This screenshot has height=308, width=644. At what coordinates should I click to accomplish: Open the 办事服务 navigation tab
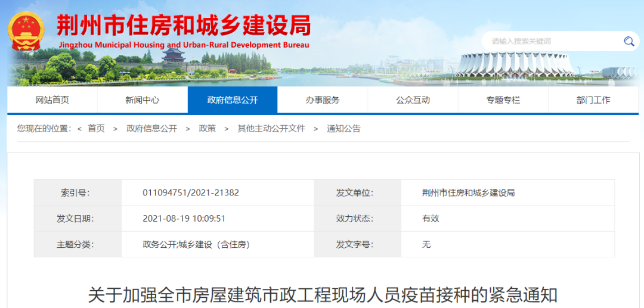323,100
